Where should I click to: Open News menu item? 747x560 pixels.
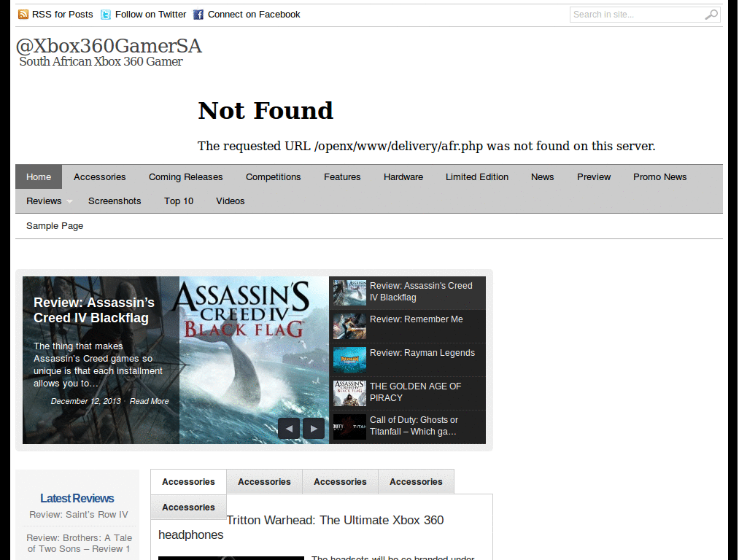(x=543, y=176)
